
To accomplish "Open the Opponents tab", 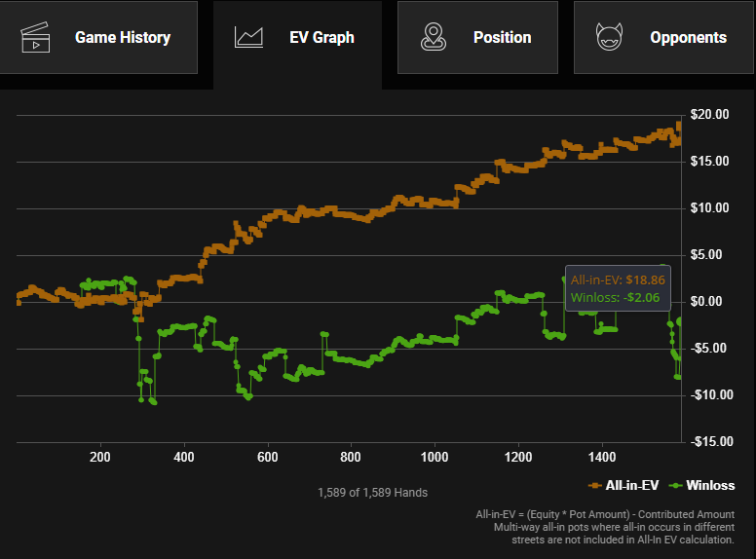I will click(x=663, y=38).
